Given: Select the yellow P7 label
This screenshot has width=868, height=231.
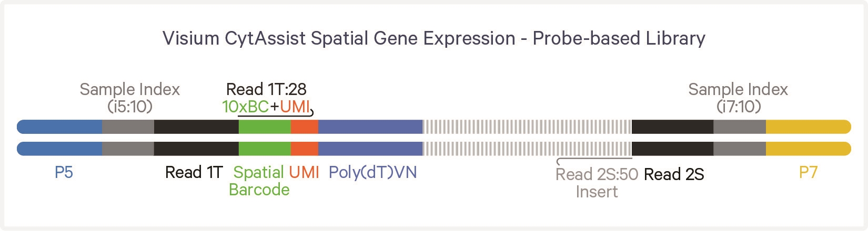Looking at the screenshot, I should pyautogui.click(x=808, y=172).
